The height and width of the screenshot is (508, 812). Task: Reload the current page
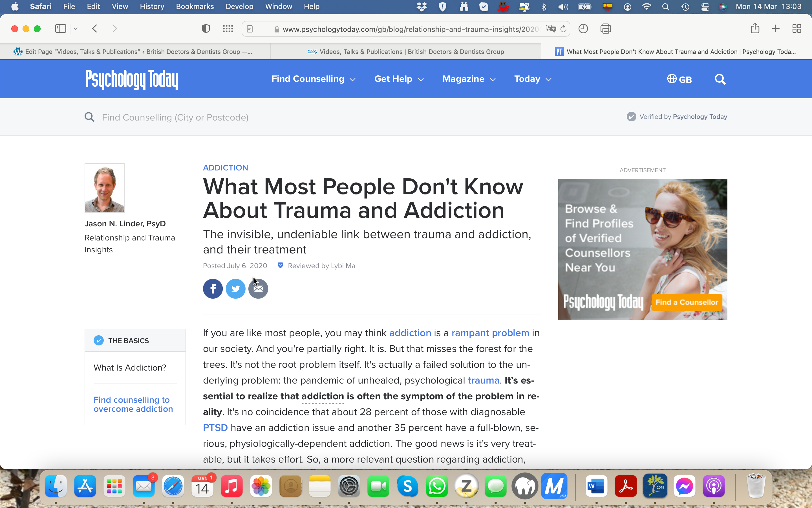[564, 29]
